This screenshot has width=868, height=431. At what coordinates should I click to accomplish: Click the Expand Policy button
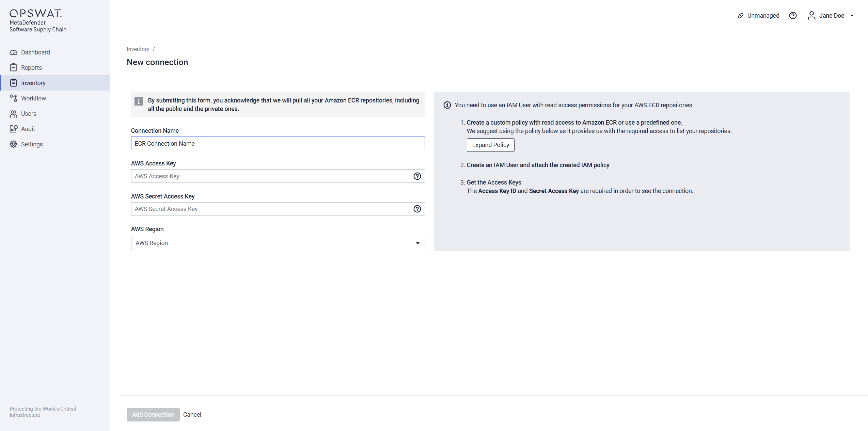pyautogui.click(x=490, y=145)
